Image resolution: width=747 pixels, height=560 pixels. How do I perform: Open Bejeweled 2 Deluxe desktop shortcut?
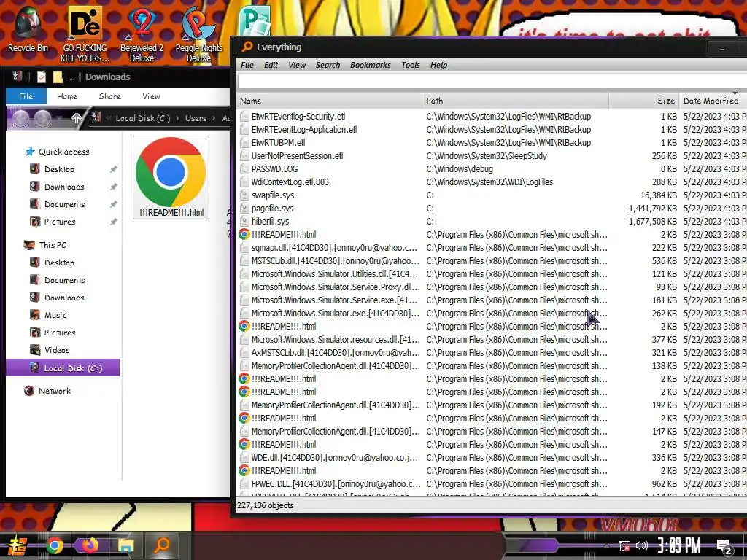pyautogui.click(x=142, y=34)
